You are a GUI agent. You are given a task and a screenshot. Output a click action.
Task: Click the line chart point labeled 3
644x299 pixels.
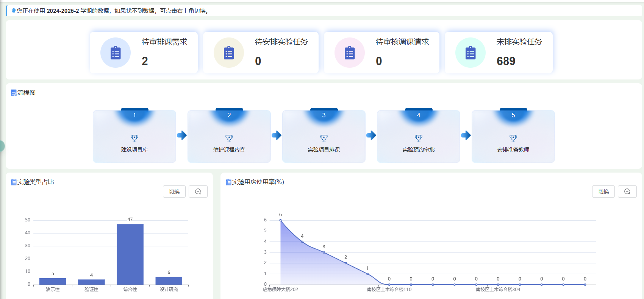coord(324,252)
